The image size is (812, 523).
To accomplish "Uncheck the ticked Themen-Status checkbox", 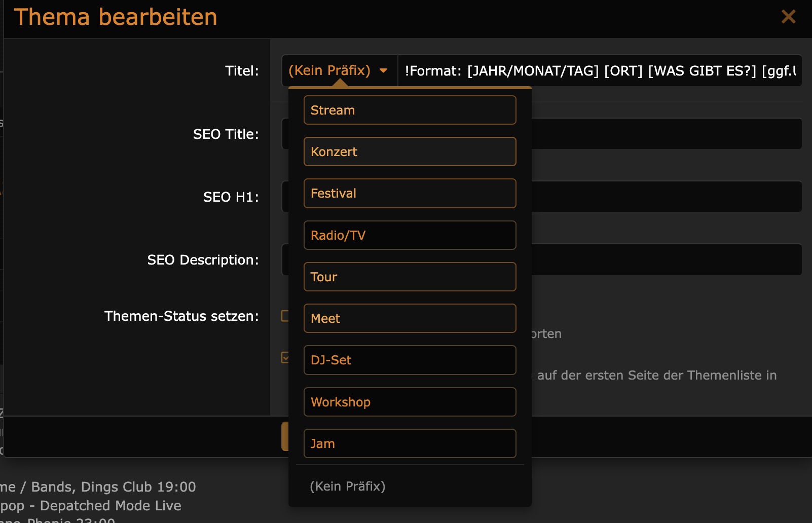I will pos(285,358).
